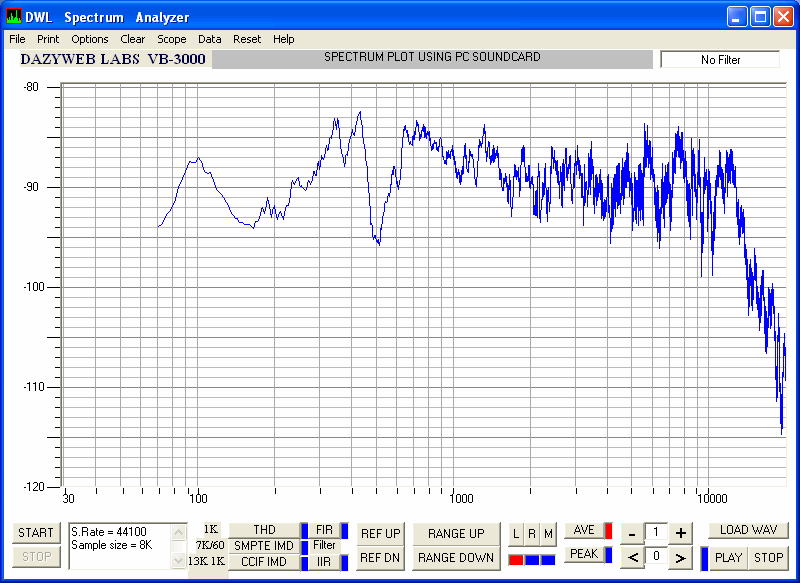Screen dimensions: 800x583
Task: Toggle the red indicator next to AVE
Action: 608,531
